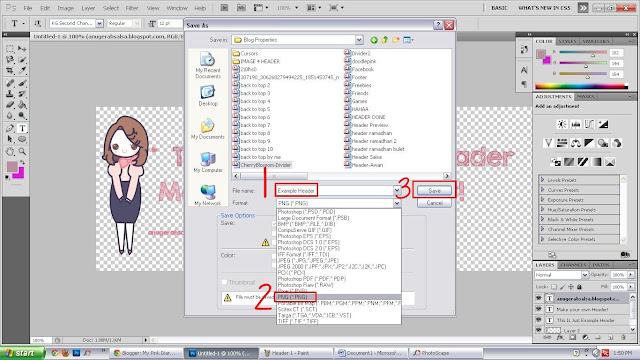Go to Desktop location in Save As
The width and height of the screenshot is (640, 360).
coord(208,96)
